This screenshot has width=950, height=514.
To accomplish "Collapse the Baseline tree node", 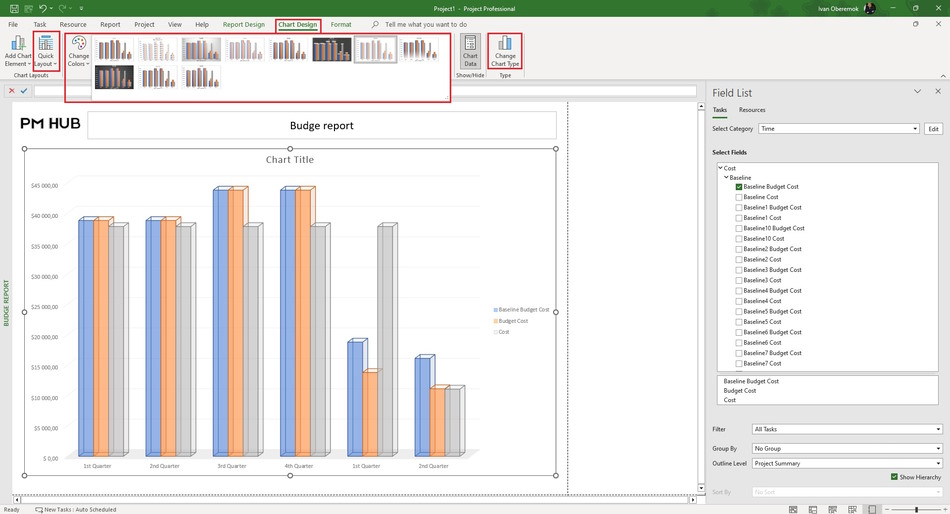I will coord(726,178).
